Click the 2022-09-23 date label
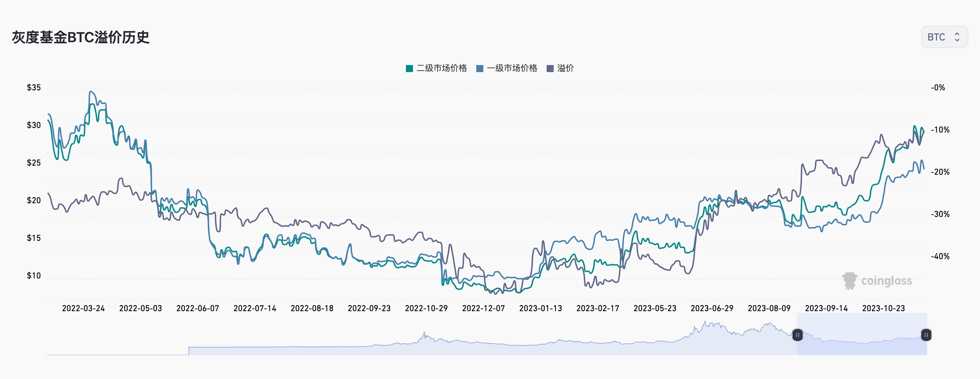 click(369, 308)
